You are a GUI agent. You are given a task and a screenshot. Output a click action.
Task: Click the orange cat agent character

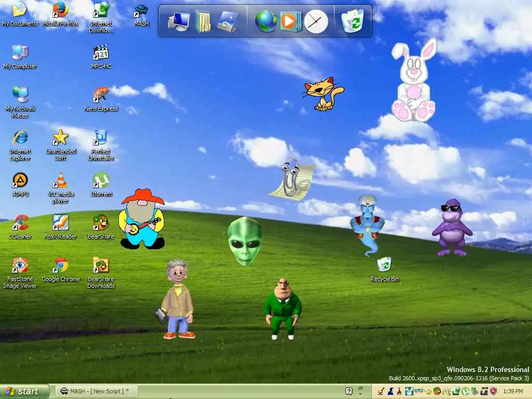(323, 94)
